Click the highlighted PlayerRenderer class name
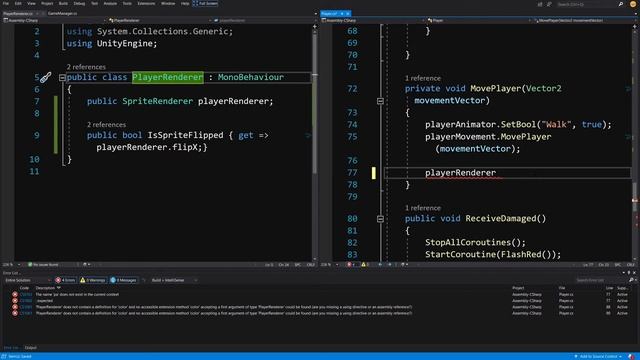 [168, 77]
